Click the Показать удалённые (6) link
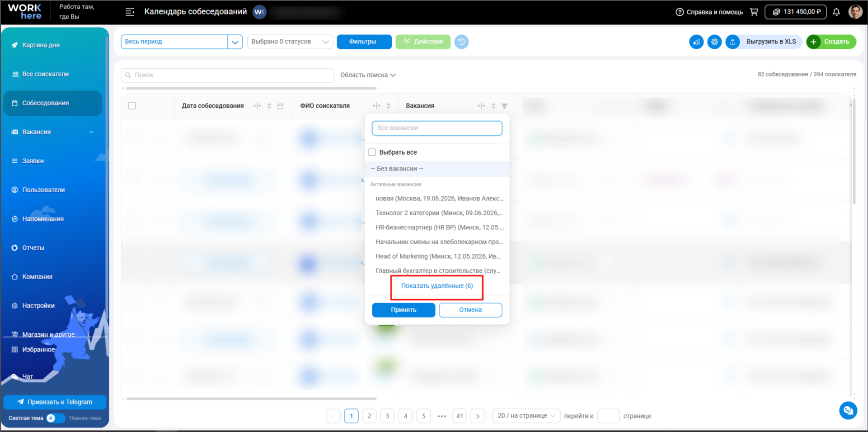This screenshot has height=432, width=868. point(437,286)
